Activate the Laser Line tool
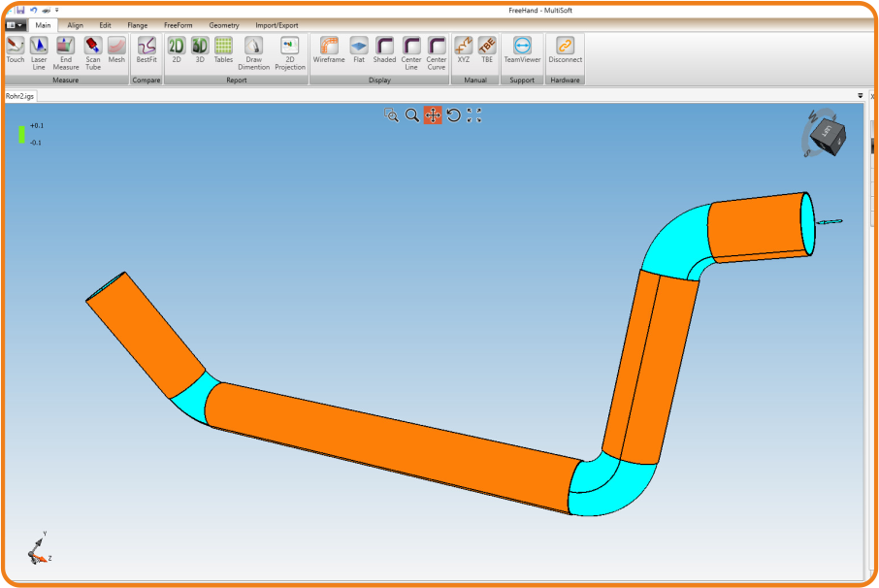 (x=39, y=50)
